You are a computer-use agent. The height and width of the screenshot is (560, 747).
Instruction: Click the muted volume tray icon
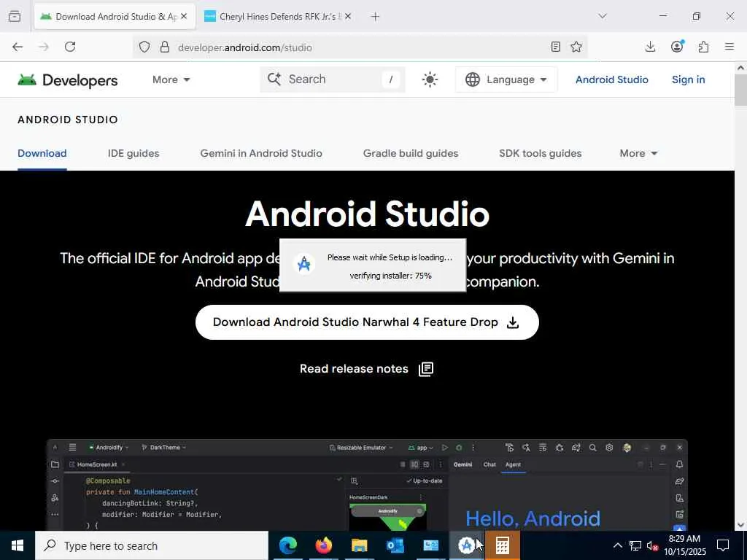tap(652, 545)
